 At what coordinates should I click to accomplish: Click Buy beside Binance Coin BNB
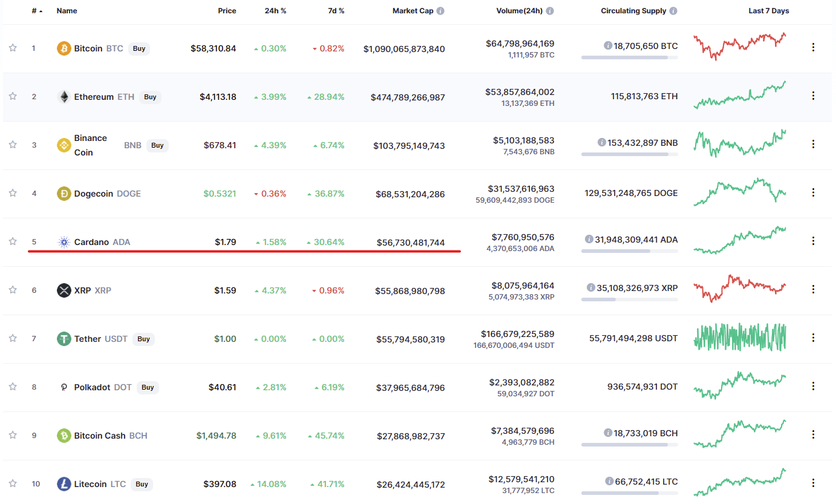pos(157,145)
